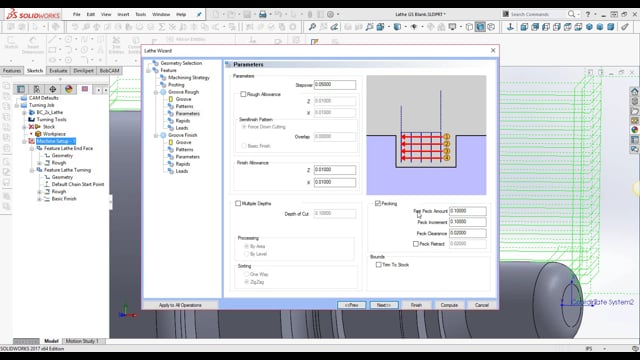Open the print icon in the top toolbar
Screen dimensions: 640x360
pos(263,14)
